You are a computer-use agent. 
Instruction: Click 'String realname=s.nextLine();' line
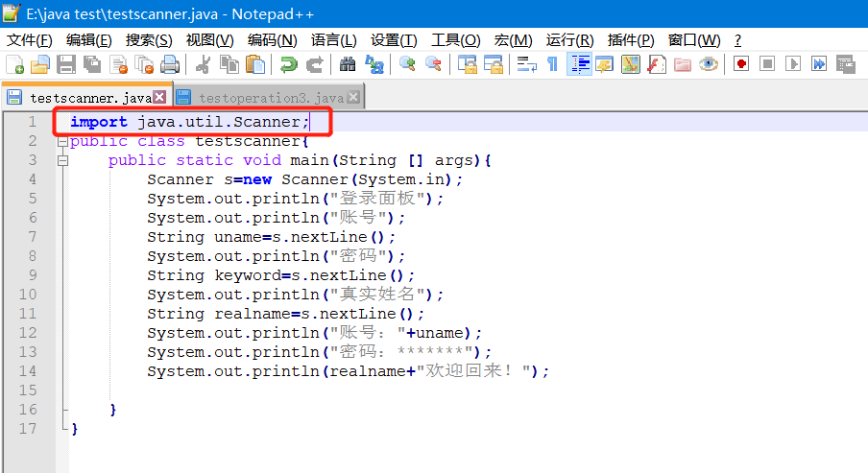point(285,314)
